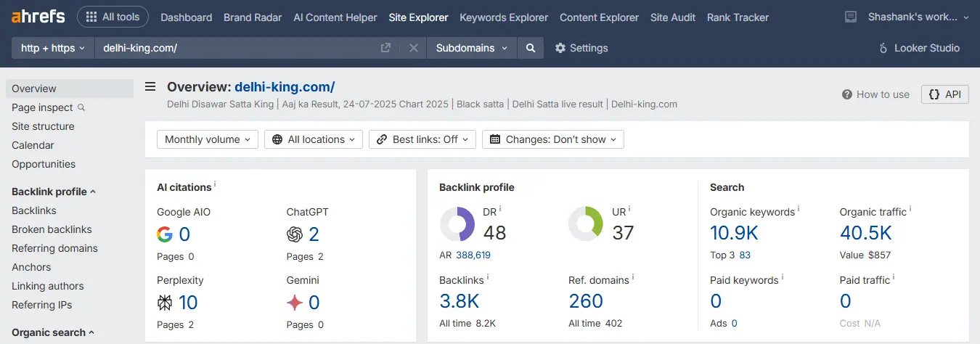The width and height of the screenshot is (980, 344).
Task: Open Calendar in sidebar
Action: [x=33, y=145]
